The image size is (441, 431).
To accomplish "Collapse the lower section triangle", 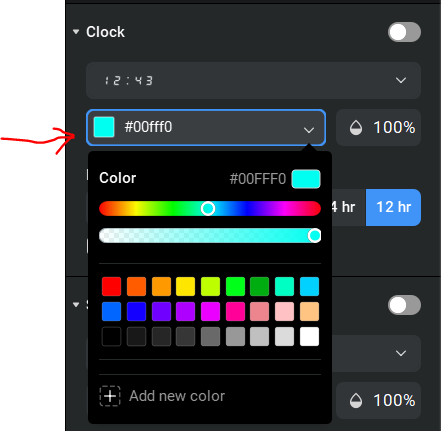I will pos(76,305).
